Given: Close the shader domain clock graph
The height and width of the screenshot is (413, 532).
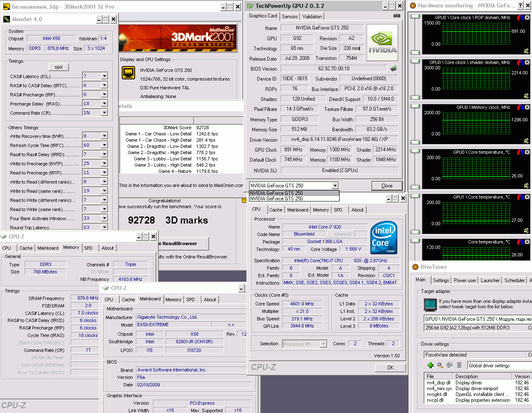Looking at the screenshot, I should pos(527,62).
